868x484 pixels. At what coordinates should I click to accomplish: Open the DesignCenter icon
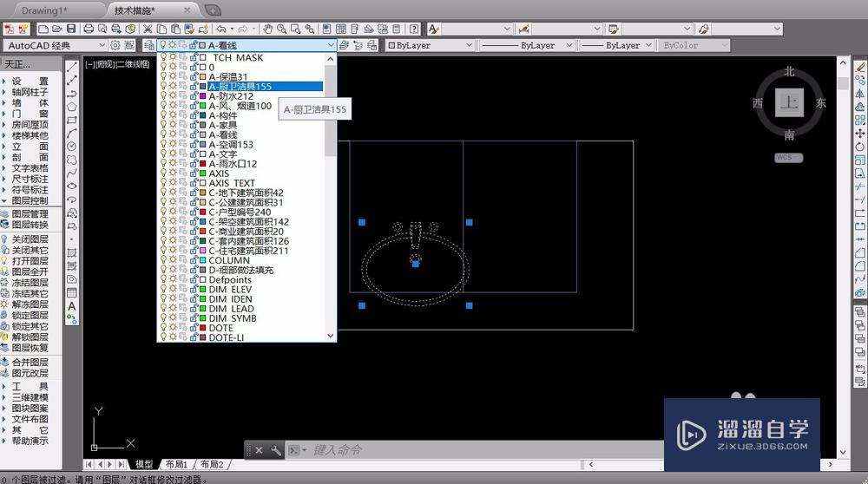coord(341,29)
